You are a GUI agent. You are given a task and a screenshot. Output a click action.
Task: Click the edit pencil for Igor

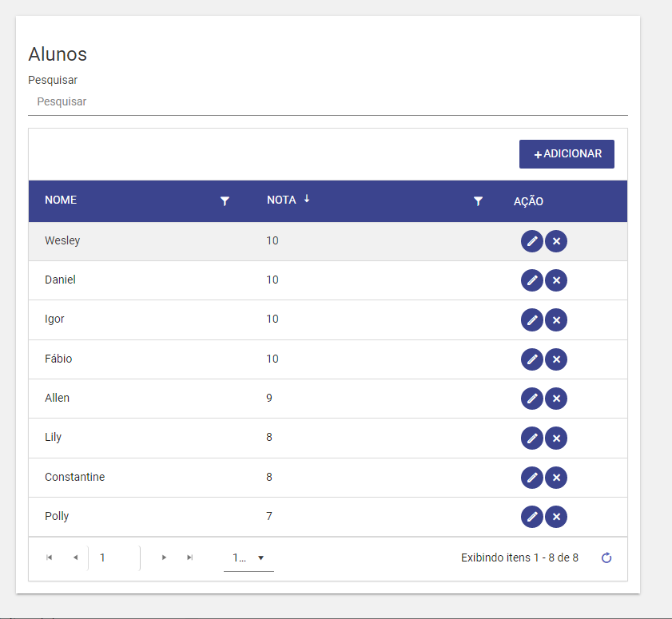[x=532, y=320]
